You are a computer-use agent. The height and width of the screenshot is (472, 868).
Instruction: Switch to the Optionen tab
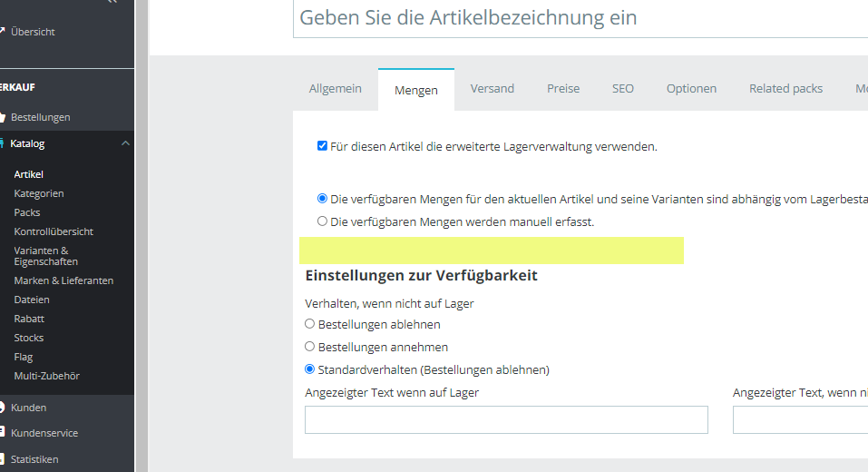click(x=691, y=89)
